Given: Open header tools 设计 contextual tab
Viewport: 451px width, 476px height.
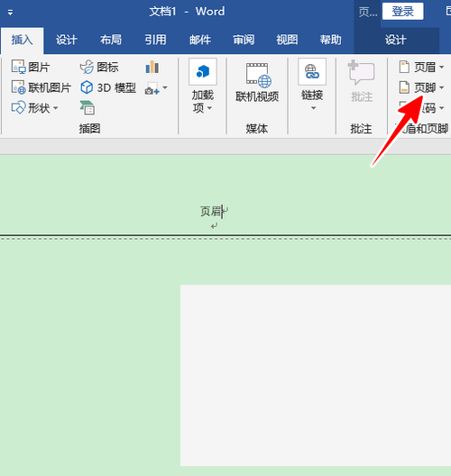Looking at the screenshot, I should click(x=396, y=40).
